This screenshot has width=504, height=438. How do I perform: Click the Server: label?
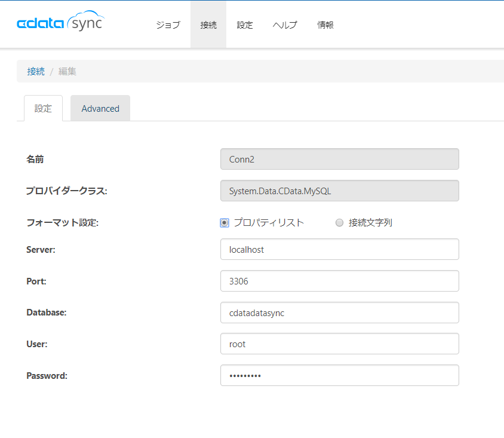pyautogui.click(x=41, y=250)
